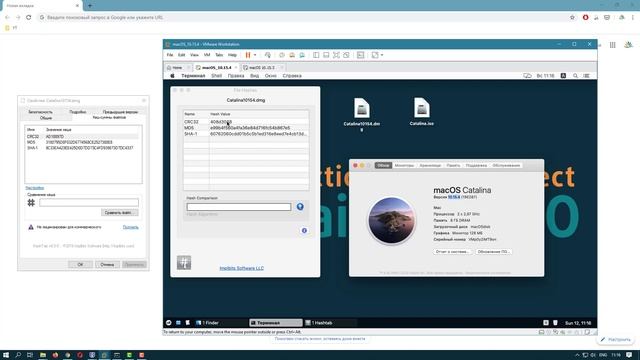
Task: Open the Правка menu in macOS menu bar
Action: 236,76
